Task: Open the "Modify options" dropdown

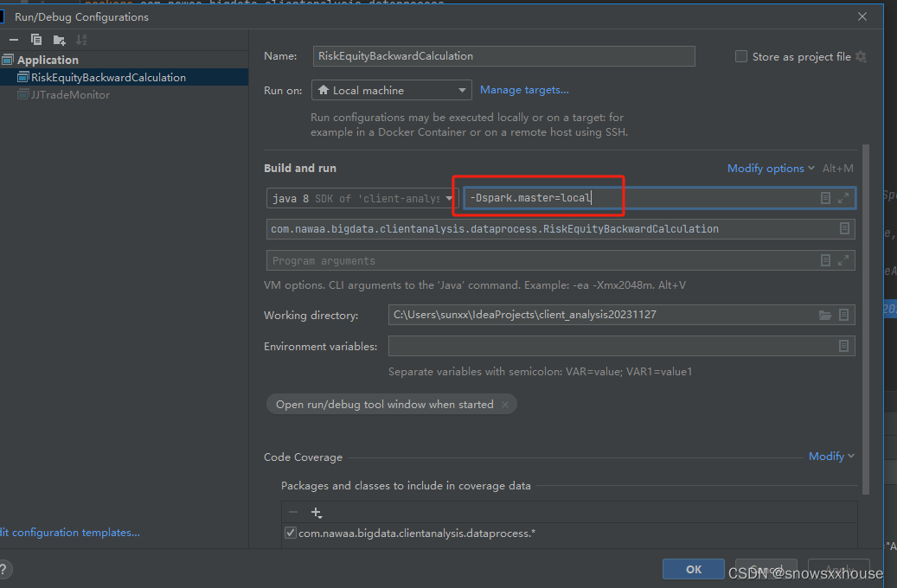Action: (x=766, y=168)
